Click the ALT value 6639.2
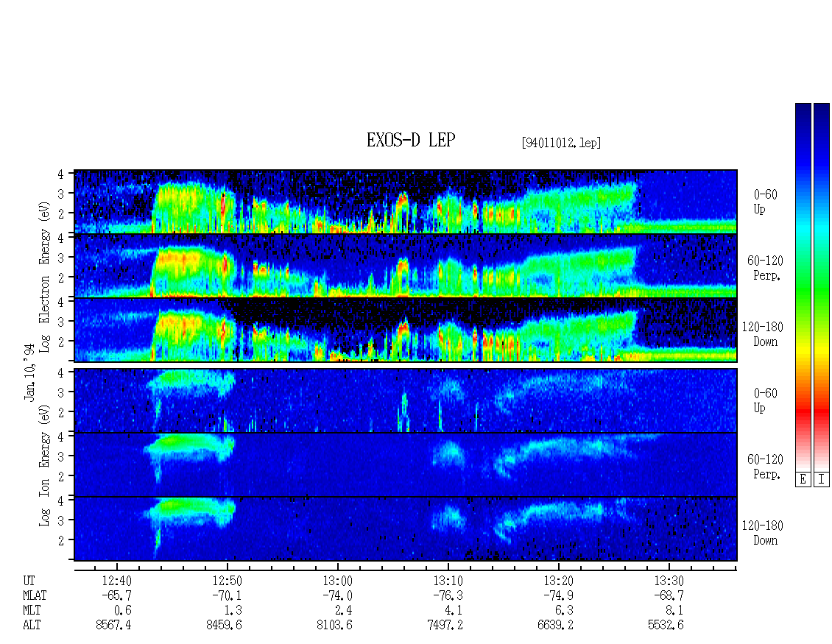Screen dimensions: 832x644 click(x=555, y=626)
